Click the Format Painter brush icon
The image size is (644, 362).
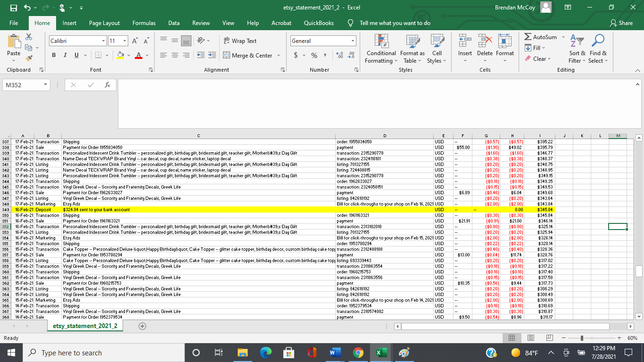click(x=29, y=58)
